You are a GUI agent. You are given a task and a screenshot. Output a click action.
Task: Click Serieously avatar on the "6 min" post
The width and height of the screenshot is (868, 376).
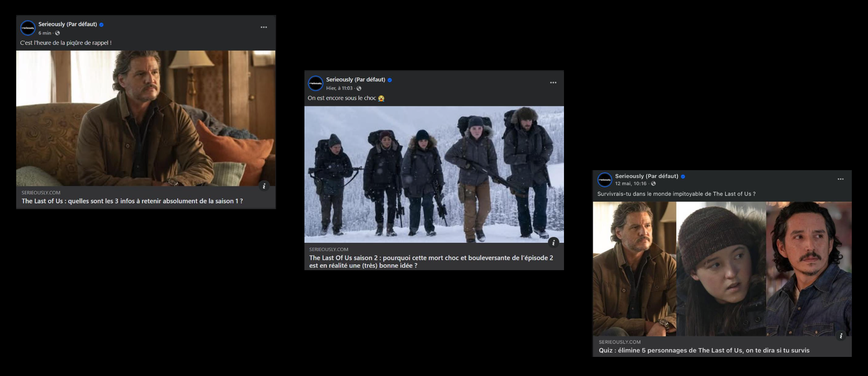pyautogui.click(x=28, y=28)
